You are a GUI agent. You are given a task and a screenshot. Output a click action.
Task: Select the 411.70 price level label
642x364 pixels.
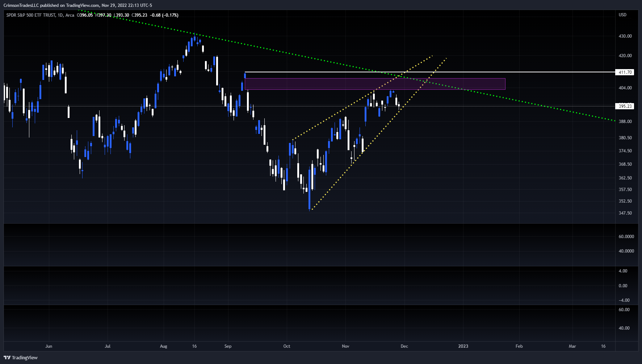point(626,72)
